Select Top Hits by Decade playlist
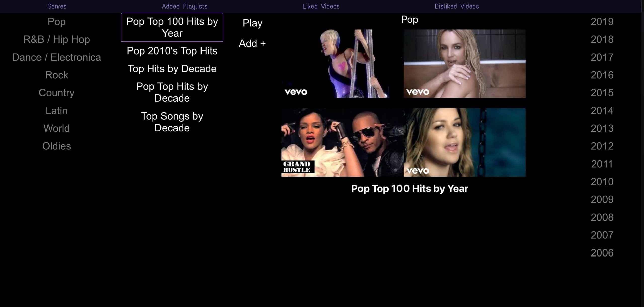The height and width of the screenshot is (307, 644). click(x=172, y=69)
